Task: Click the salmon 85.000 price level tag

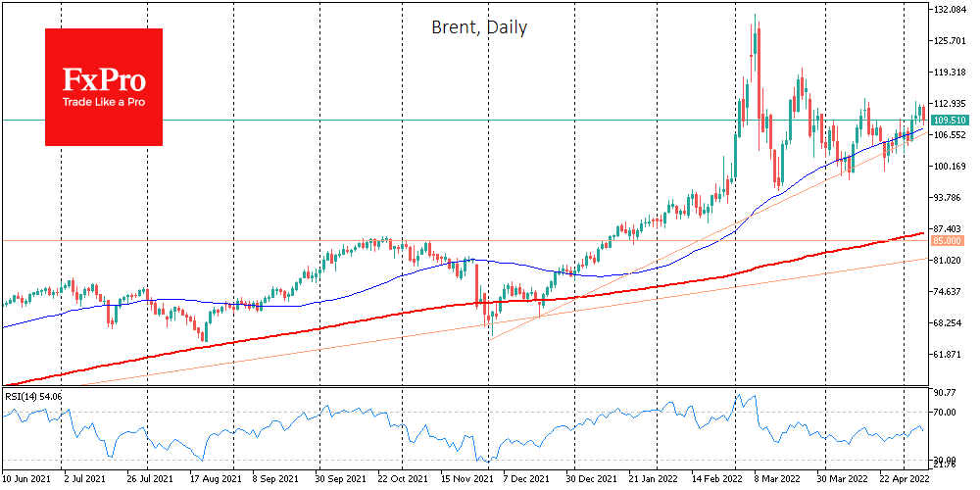Action: click(947, 240)
